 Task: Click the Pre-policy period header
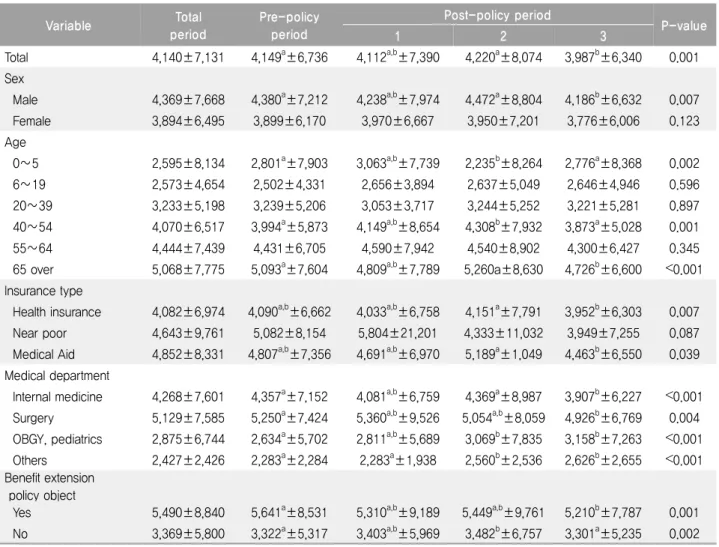tap(289, 26)
